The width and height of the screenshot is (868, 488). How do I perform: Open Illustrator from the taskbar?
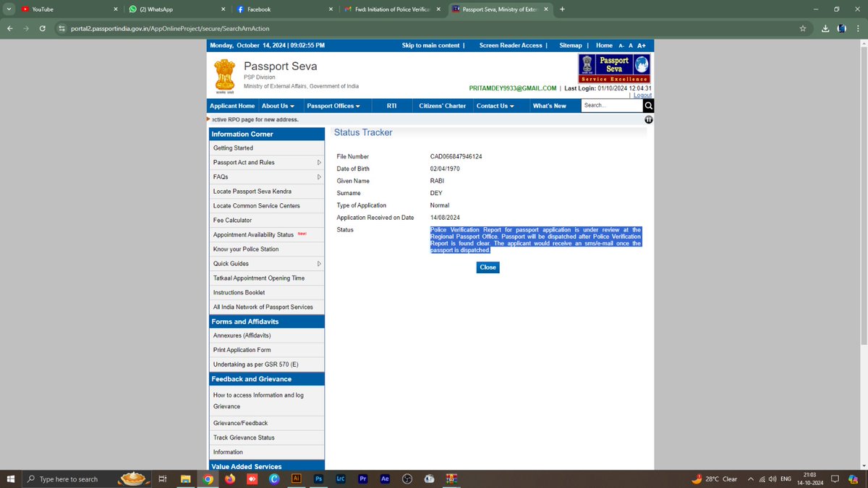pyautogui.click(x=296, y=479)
